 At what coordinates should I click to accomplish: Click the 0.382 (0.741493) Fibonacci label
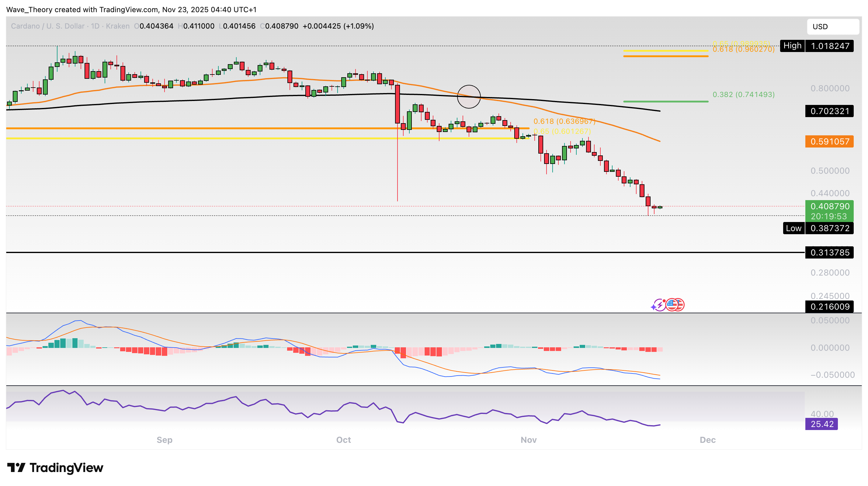743,95
